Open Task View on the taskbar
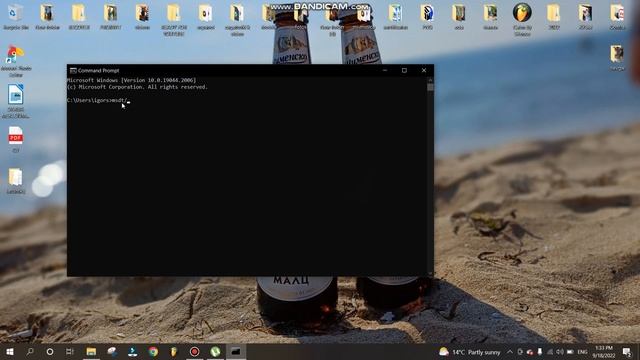 (x=70, y=351)
